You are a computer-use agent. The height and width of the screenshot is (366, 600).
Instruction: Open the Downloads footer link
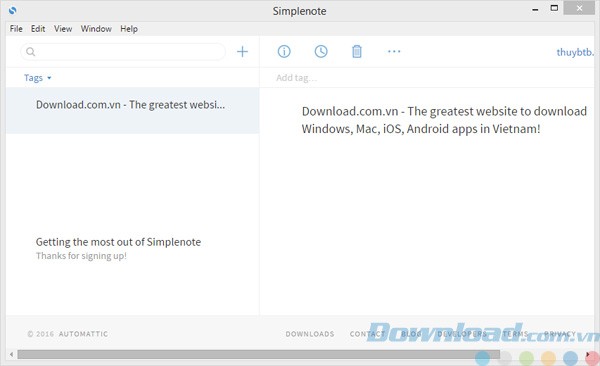pos(310,334)
